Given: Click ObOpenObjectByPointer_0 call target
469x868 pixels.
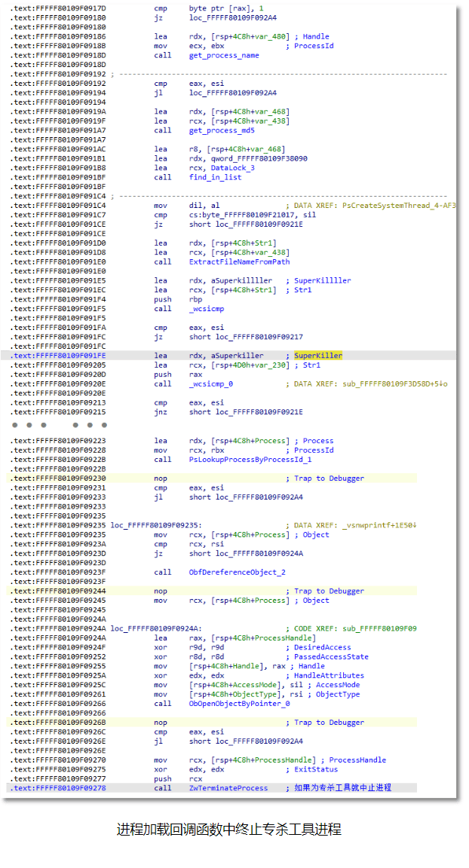Looking at the screenshot, I should point(239,704).
